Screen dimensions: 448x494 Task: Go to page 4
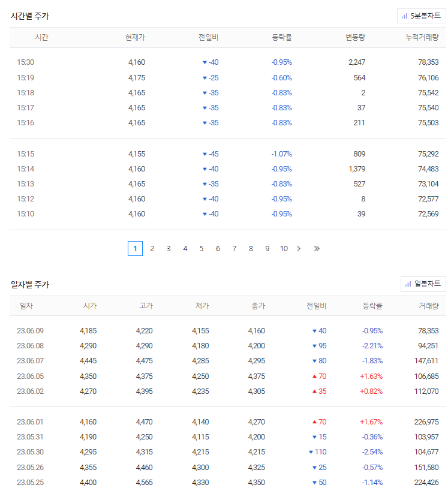(185, 249)
